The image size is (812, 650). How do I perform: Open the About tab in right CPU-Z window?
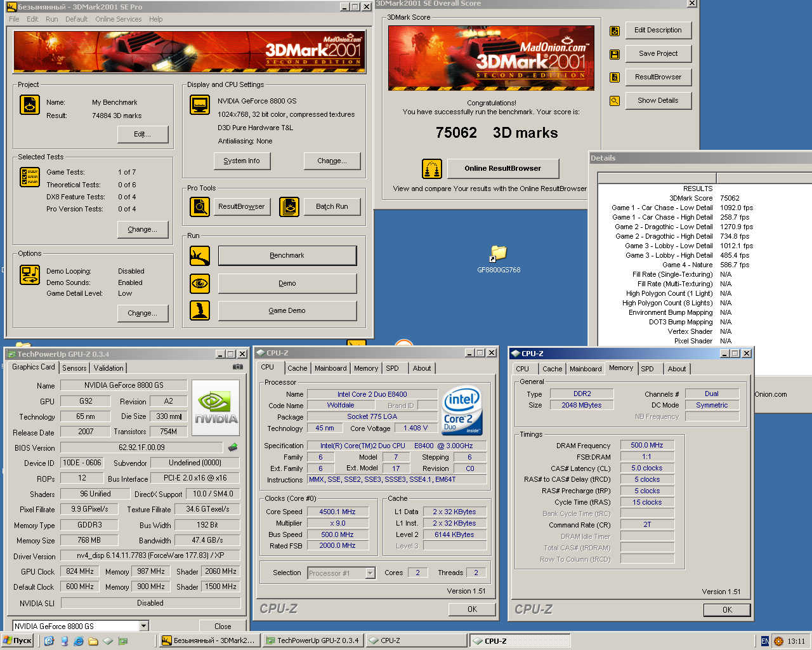pyautogui.click(x=677, y=369)
